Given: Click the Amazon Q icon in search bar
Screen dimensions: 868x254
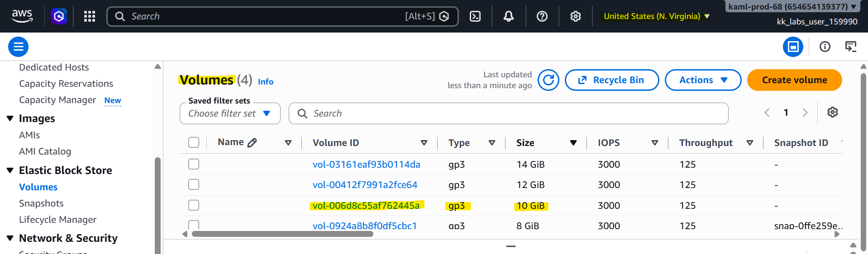Looking at the screenshot, I should pos(444,16).
